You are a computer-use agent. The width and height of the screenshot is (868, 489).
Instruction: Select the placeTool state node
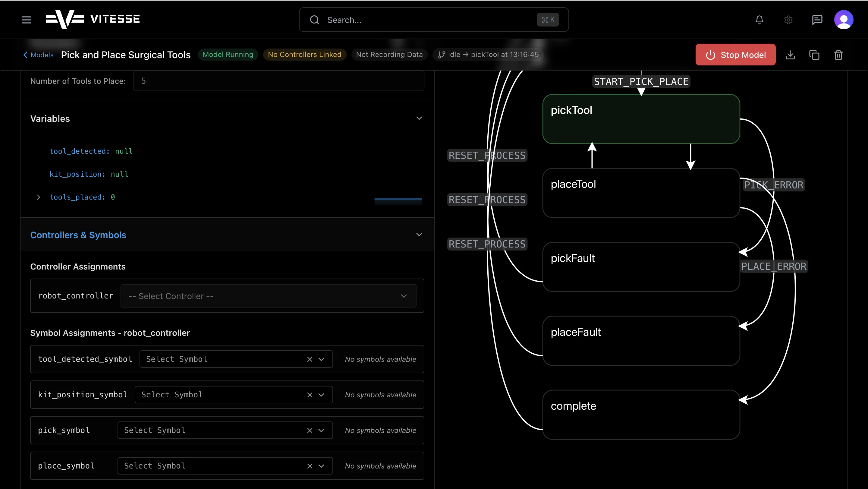tap(641, 193)
